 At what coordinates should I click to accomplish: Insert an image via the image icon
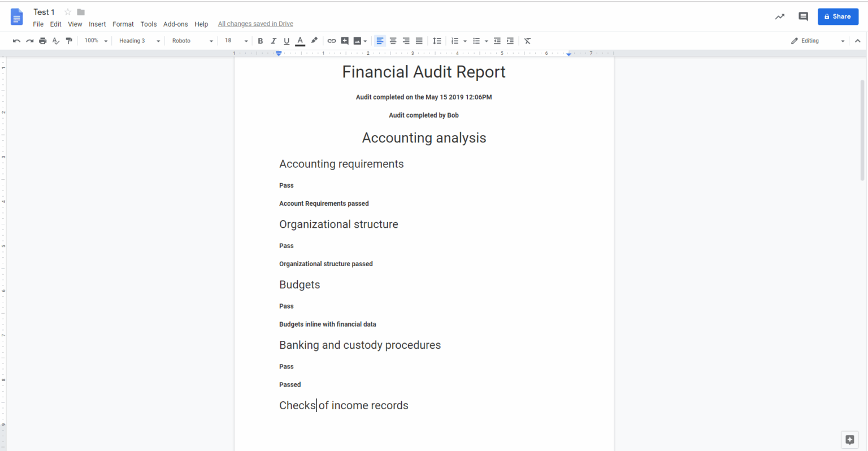[358, 40]
